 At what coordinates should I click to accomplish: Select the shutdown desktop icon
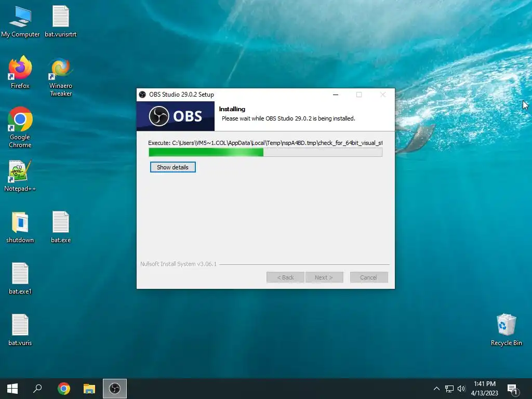(20, 227)
